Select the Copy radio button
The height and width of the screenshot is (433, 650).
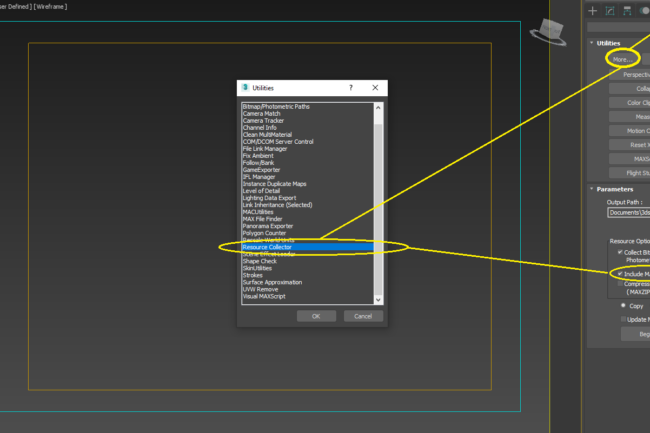point(623,306)
